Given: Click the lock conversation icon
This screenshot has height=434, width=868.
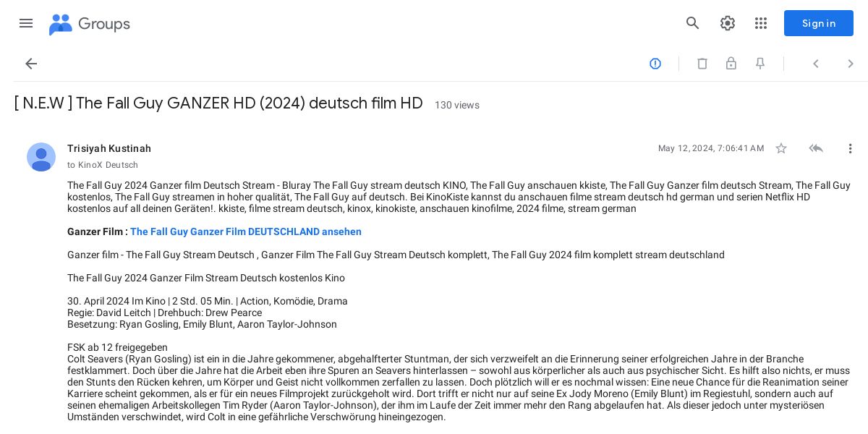Looking at the screenshot, I should click(x=731, y=64).
